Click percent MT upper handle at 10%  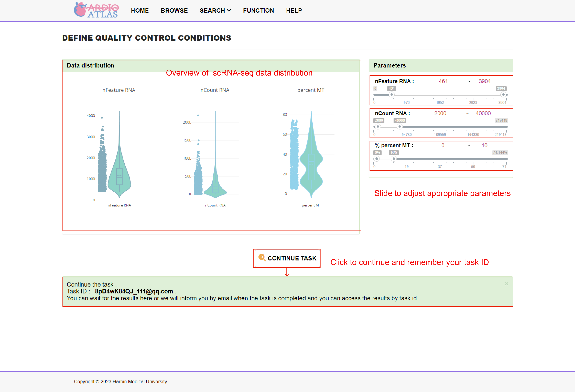[394, 159]
